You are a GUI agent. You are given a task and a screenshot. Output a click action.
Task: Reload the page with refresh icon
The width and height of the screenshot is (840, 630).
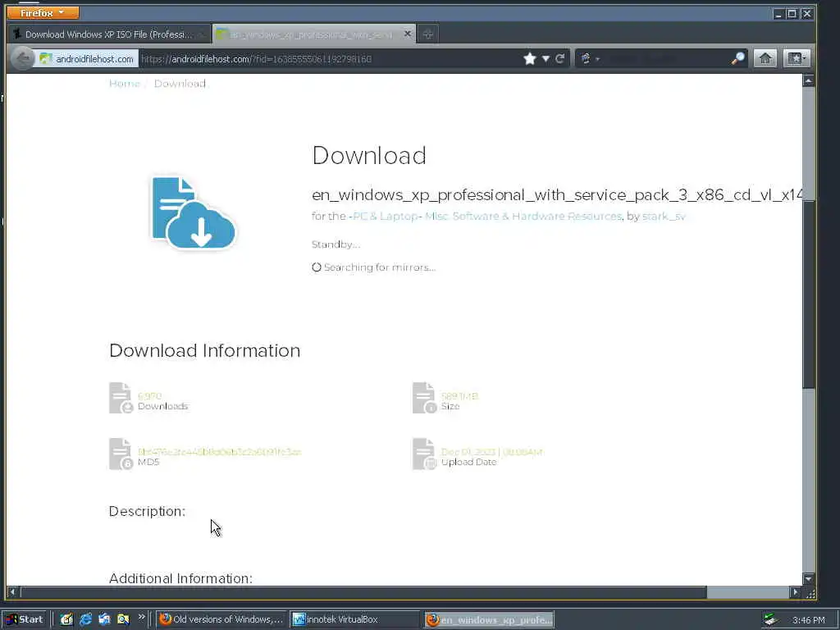559,59
